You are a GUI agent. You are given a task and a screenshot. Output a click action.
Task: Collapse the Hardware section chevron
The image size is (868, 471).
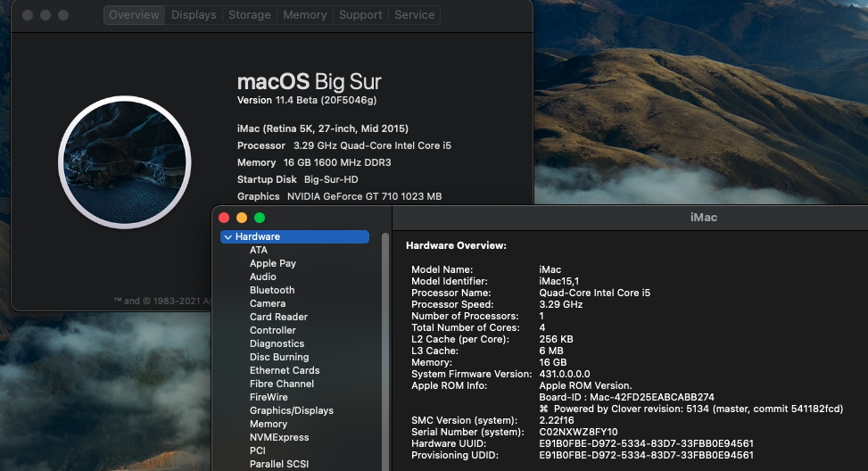(x=228, y=237)
